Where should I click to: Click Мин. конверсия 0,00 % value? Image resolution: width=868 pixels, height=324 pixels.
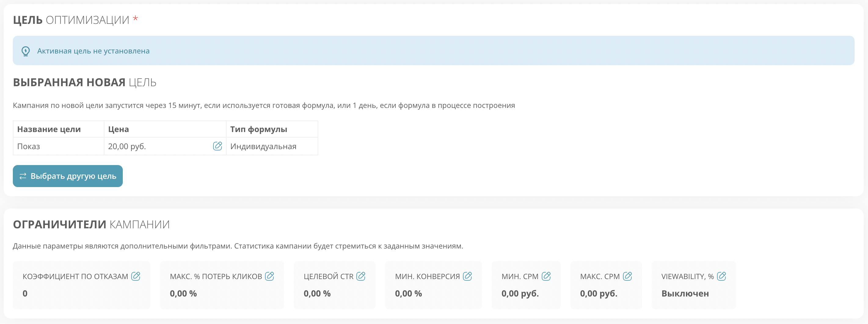pos(408,293)
